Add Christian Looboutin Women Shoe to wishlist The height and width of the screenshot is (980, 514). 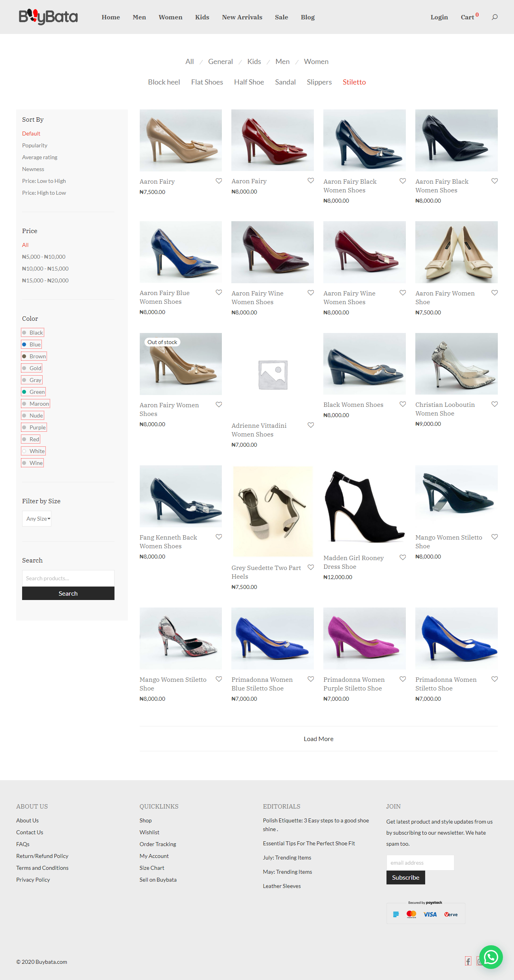pyautogui.click(x=494, y=404)
